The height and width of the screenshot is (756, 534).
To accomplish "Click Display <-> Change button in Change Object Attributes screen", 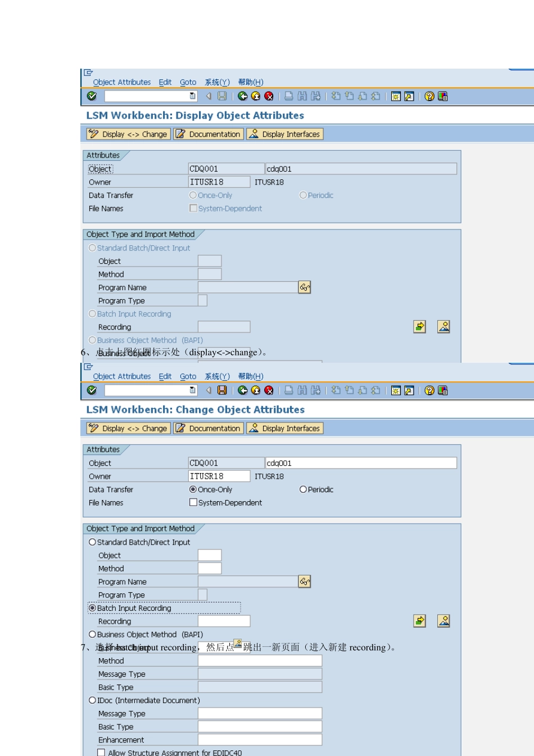I will [128, 428].
